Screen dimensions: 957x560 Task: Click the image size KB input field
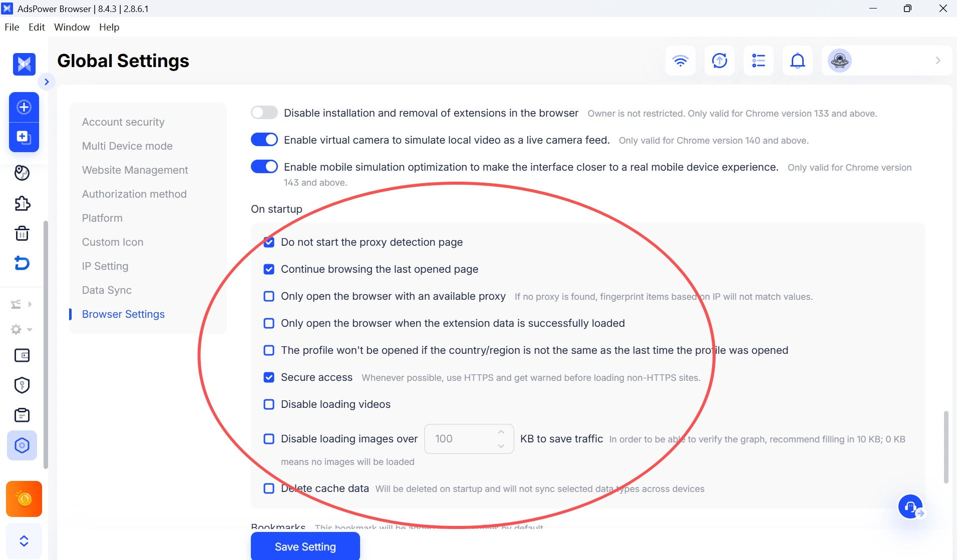tap(469, 439)
